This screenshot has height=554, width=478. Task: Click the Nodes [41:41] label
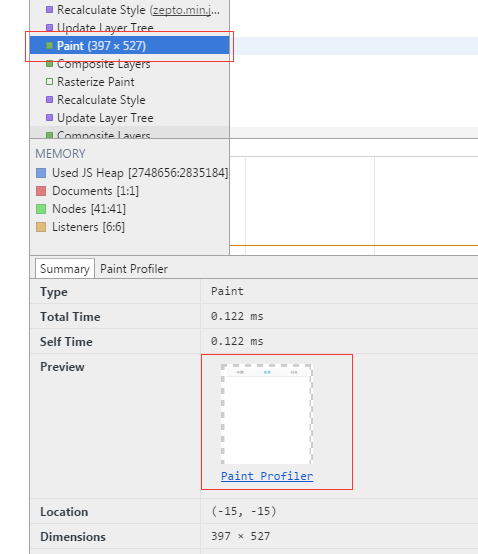click(89, 209)
